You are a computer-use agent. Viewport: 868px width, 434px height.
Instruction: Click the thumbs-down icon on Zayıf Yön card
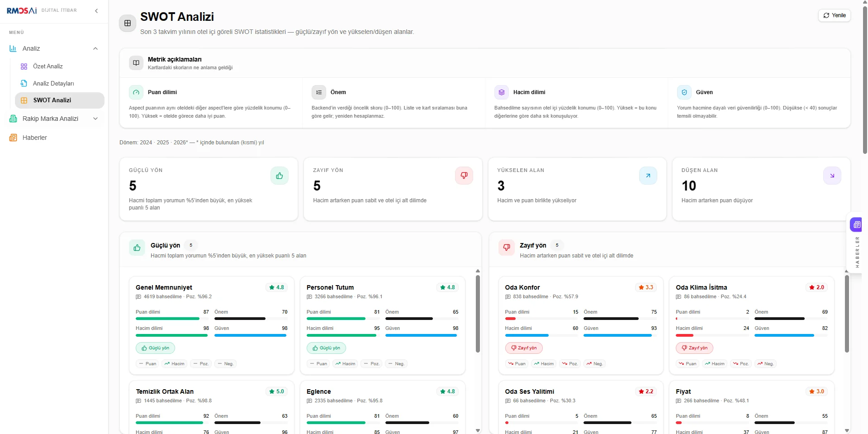[464, 176]
